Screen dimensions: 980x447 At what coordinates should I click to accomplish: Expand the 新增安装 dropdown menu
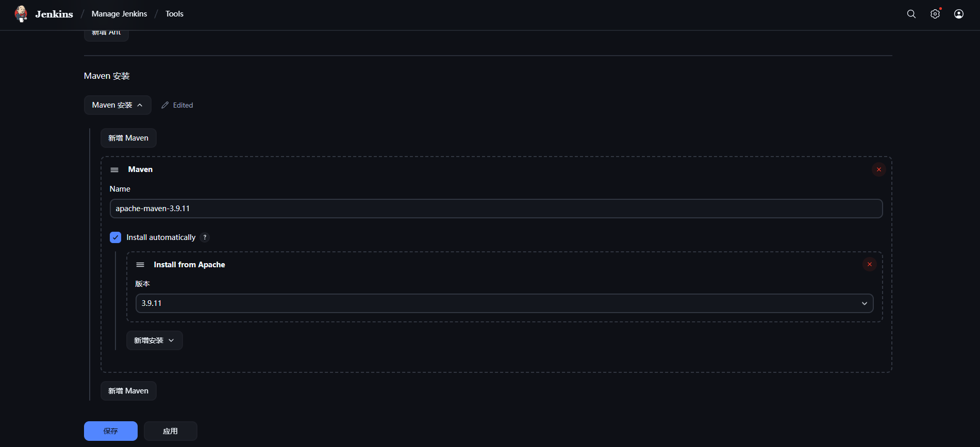154,340
